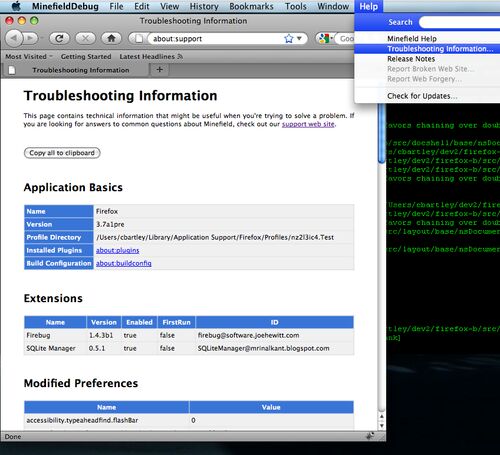Click the FirstRun column header

click(176, 322)
